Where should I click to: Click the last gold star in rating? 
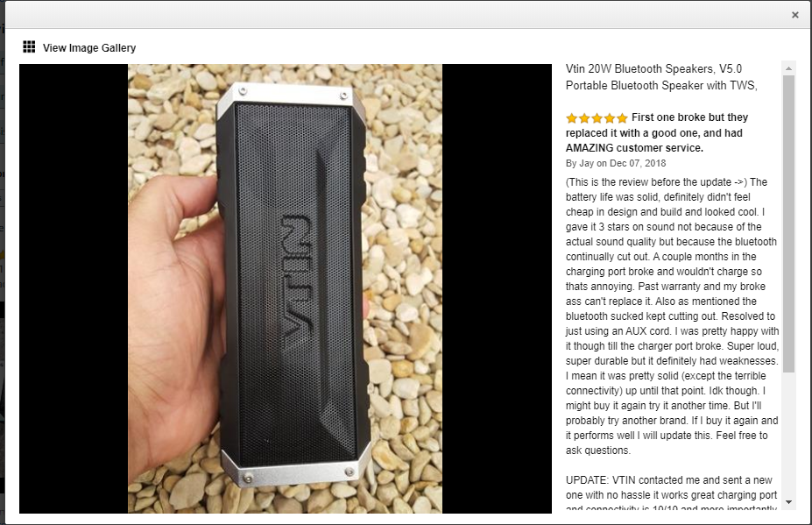point(622,118)
